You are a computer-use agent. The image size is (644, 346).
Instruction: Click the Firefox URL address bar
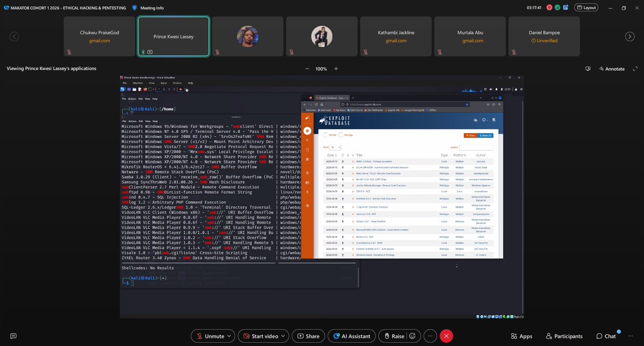click(x=405, y=105)
